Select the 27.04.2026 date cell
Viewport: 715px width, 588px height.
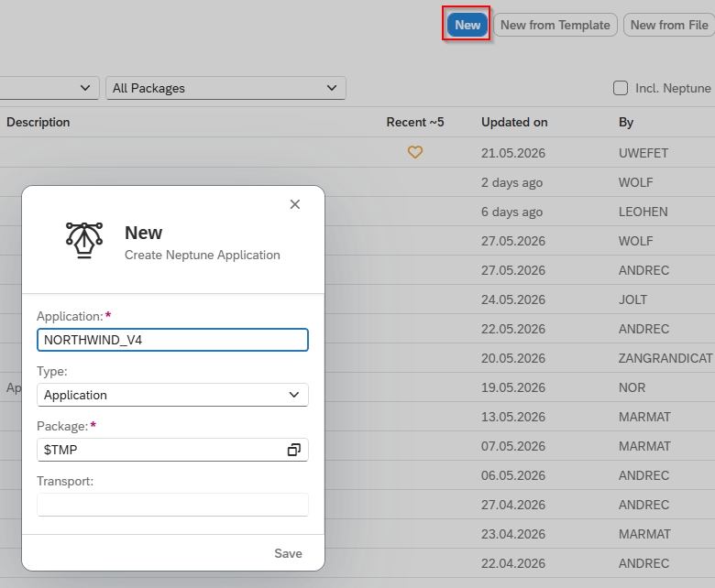pos(513,505)
